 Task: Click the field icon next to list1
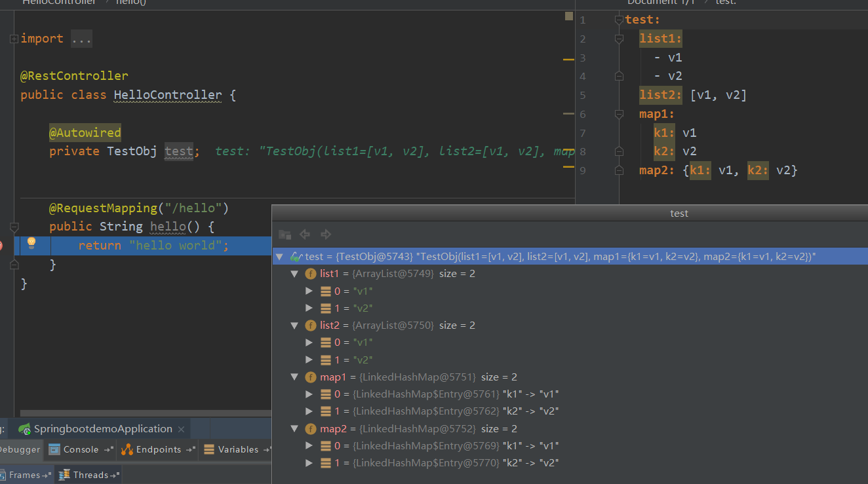[311, 274]
